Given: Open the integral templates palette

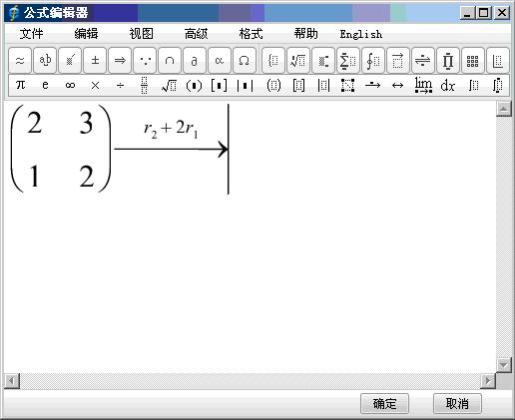Looking at the screenshot, I should (x=373, y=61).
